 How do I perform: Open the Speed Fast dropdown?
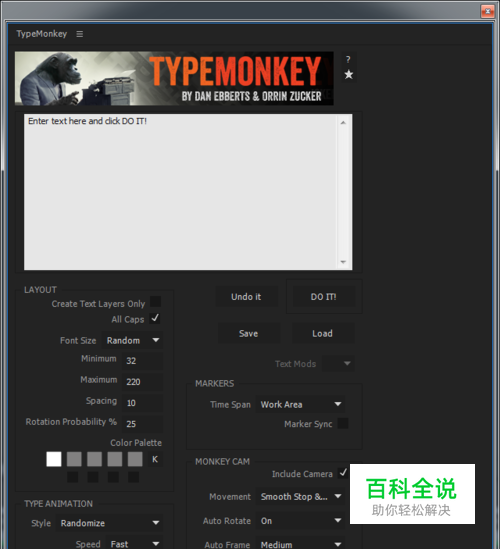134,543
